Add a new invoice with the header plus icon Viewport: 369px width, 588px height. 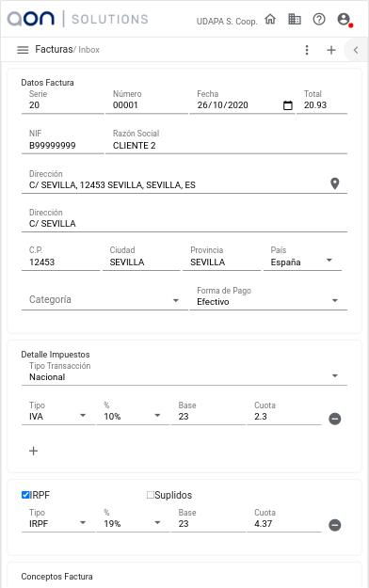click(331, 50)
